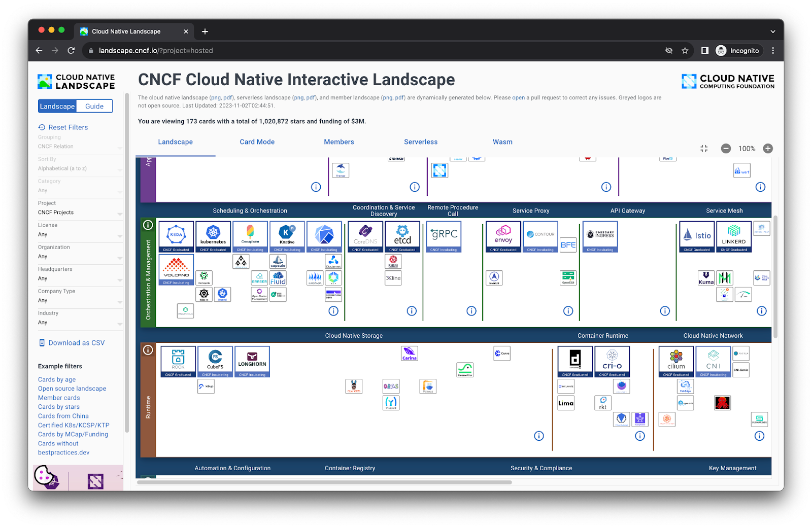Open the Contour project card
Viewport: 812px width, 528px height.
point(540,236)
